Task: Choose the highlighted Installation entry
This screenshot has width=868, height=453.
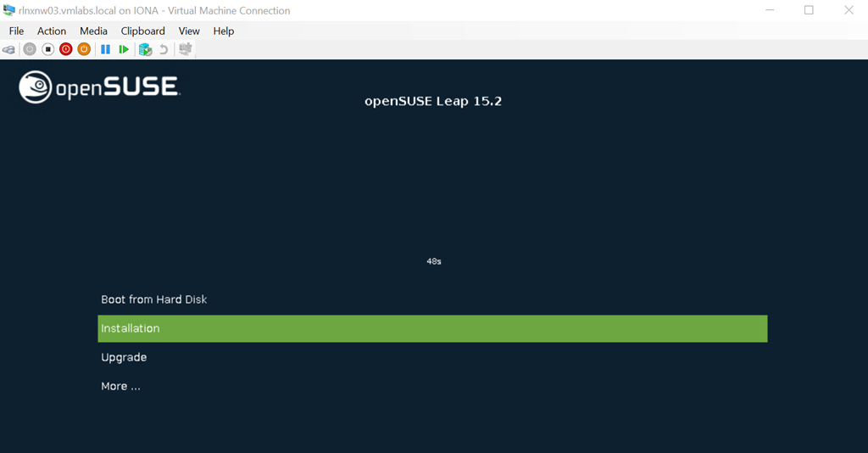Action: click(432, 328)
